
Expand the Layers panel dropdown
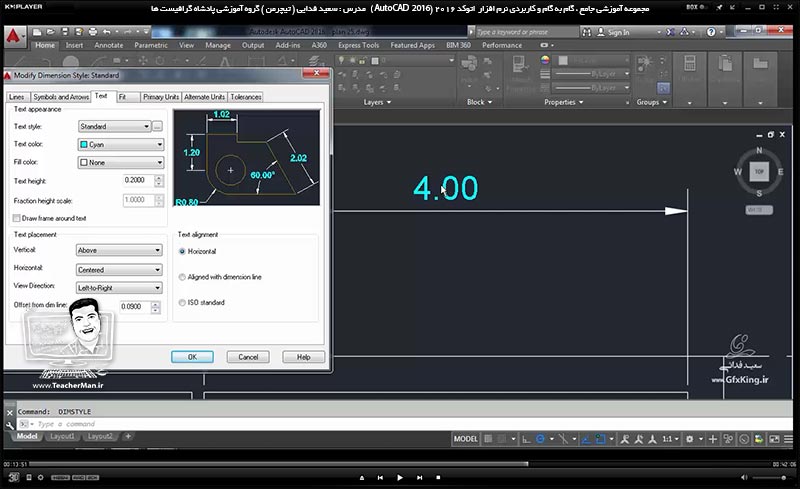(378, 103)
